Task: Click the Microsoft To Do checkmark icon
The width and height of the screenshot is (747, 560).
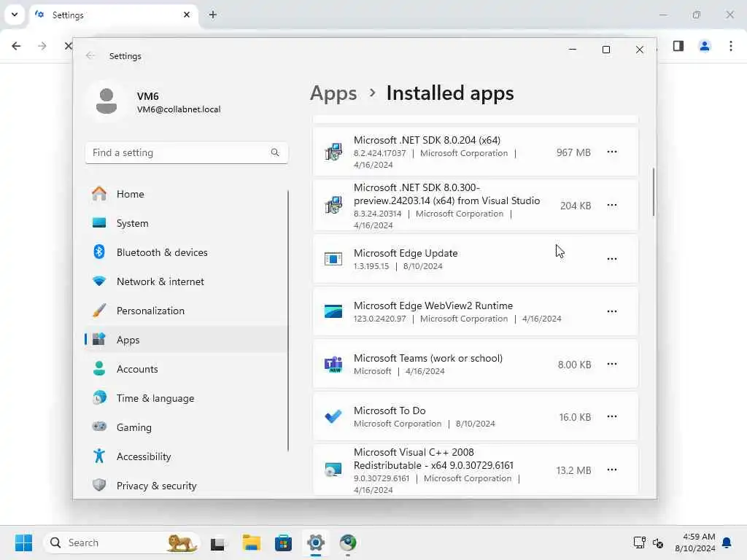Action: (333, 416)
